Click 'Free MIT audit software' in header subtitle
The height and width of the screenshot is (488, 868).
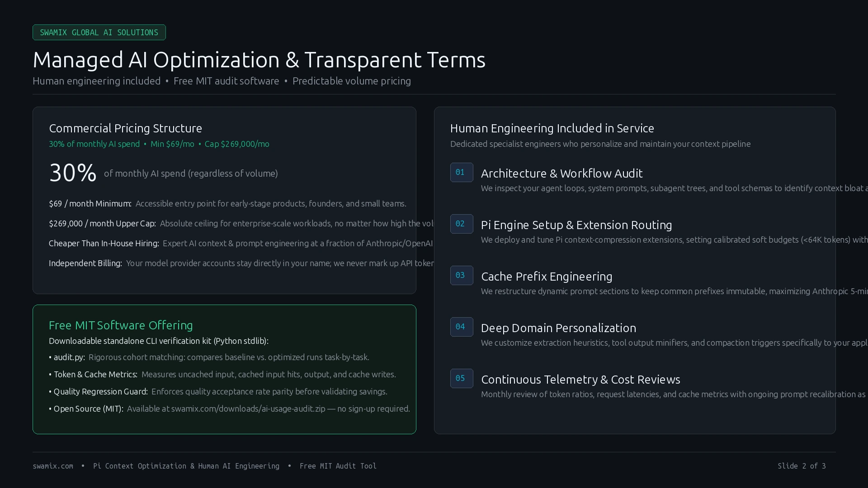click(226, 81)
